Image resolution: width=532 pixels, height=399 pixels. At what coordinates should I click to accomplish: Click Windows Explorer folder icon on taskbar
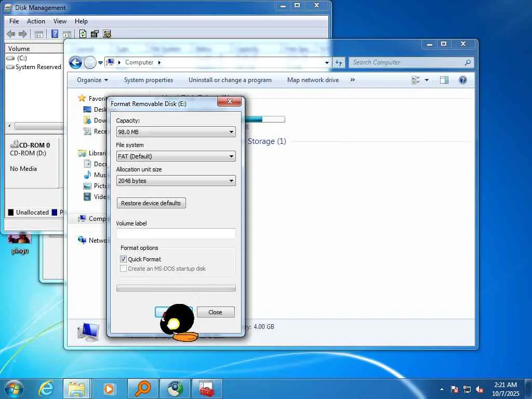click(76, 389)
